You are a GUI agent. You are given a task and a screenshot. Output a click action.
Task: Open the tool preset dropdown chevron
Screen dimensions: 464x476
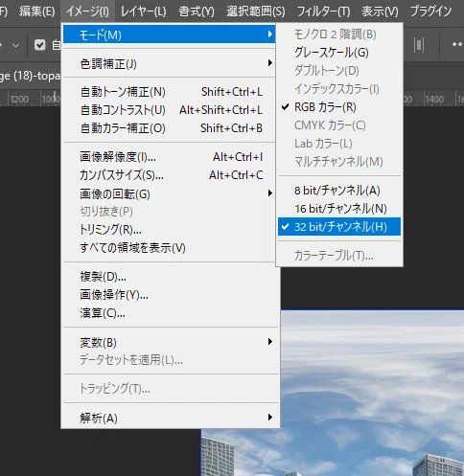point(15,45)
